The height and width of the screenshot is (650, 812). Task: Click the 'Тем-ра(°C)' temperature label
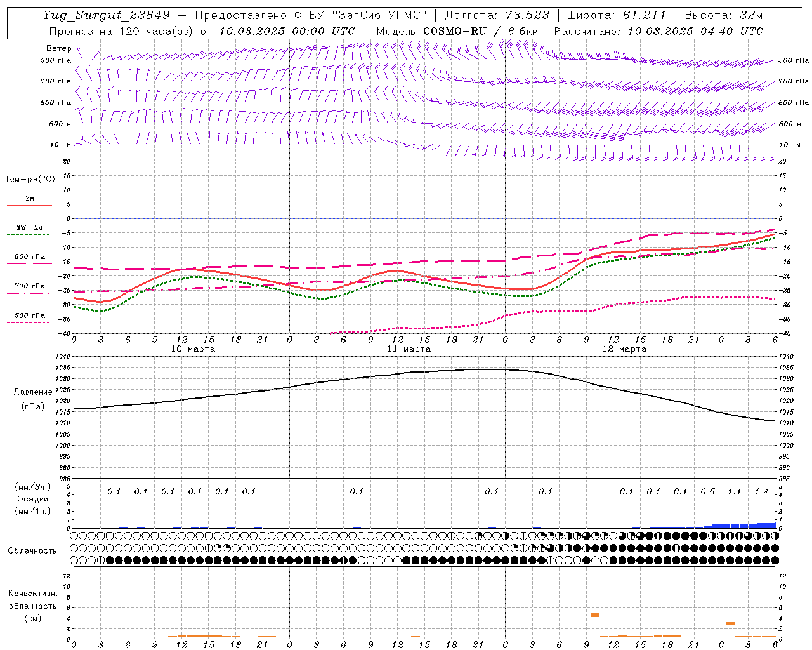[30, 180]
